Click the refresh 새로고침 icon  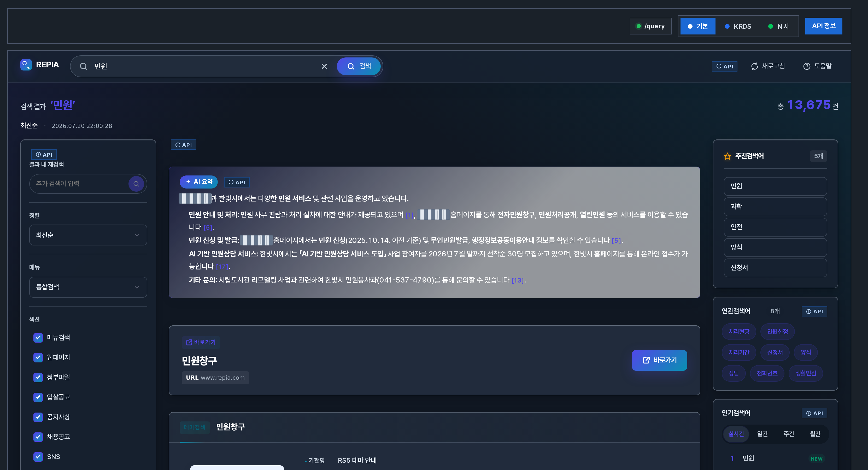coord(754,66)
